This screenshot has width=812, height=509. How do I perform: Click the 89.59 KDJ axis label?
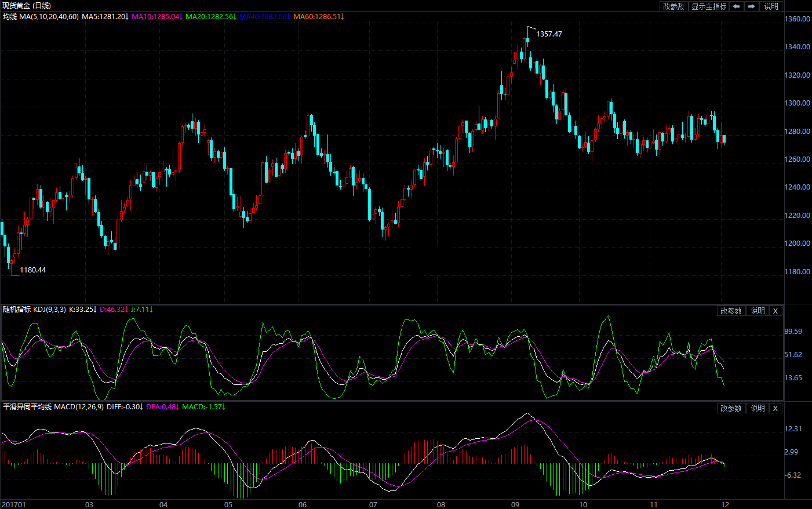(x=793, y=332)
